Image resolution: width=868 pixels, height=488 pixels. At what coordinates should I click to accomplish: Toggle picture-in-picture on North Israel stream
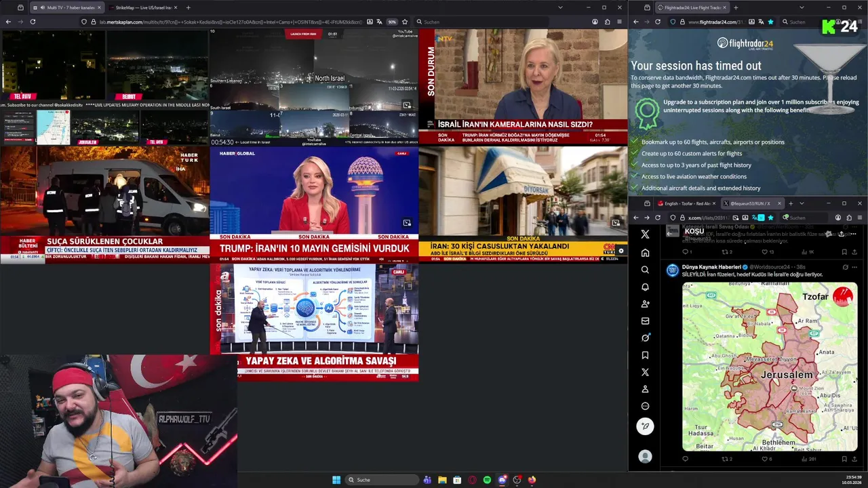click(x=407, y=105)
